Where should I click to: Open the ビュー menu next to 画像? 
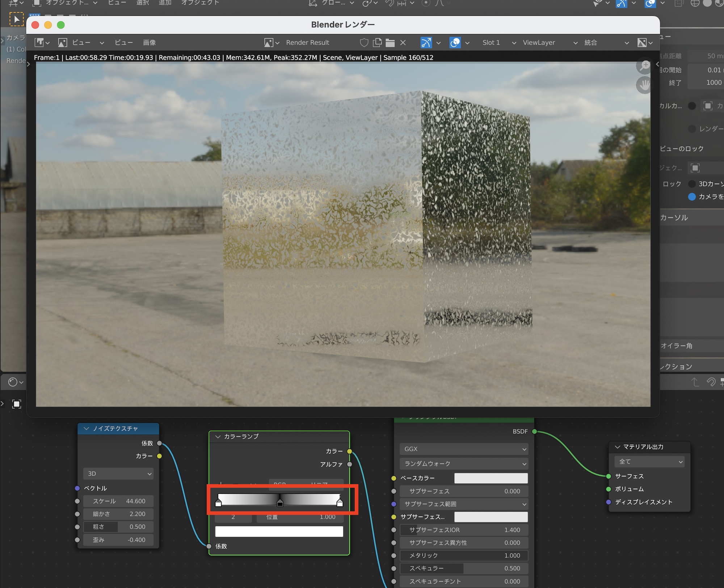click(123, 43)
